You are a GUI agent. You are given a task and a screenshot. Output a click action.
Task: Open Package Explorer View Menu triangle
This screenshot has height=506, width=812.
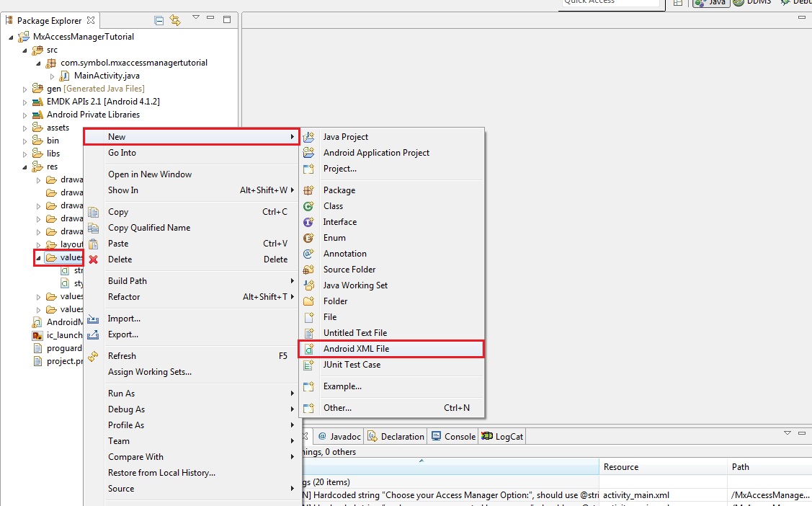[196, 17]
